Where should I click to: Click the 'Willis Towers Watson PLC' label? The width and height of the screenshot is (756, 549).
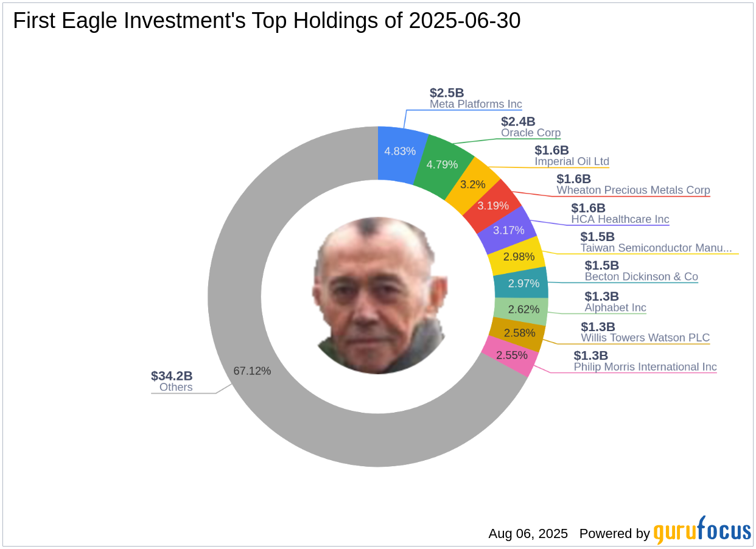[645, 338]
